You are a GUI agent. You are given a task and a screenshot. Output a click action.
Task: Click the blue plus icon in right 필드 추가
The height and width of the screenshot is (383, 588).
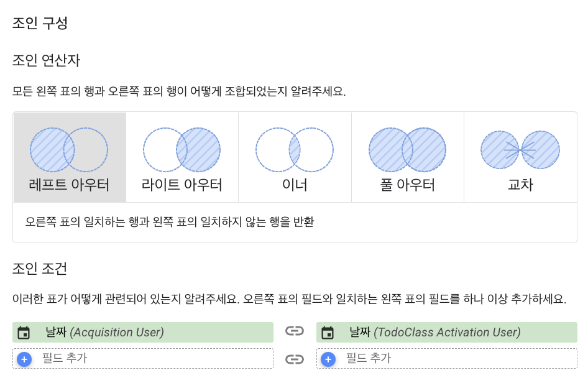tap(328, 359)
